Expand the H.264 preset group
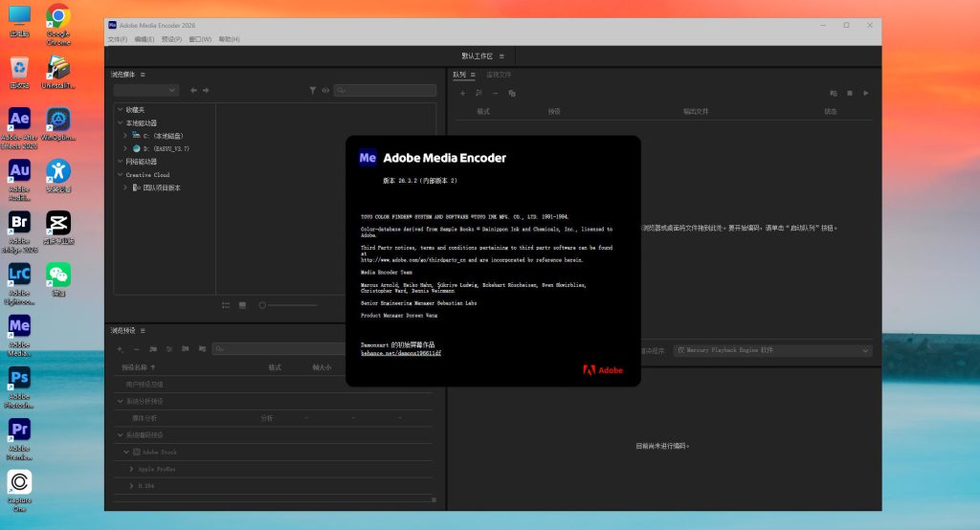The width and height of the screenshot is (980, 530). click(x=131, y=486)
